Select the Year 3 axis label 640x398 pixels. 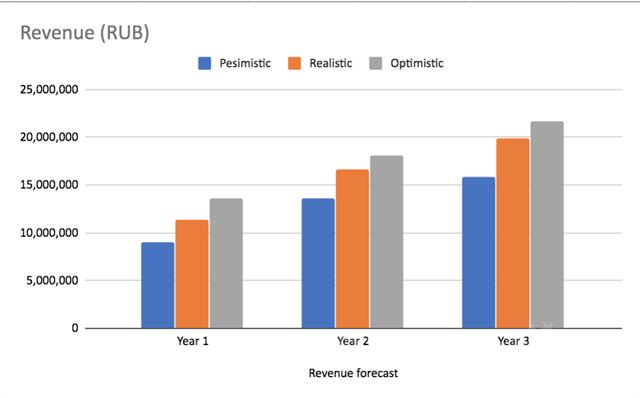coord(513,341)
